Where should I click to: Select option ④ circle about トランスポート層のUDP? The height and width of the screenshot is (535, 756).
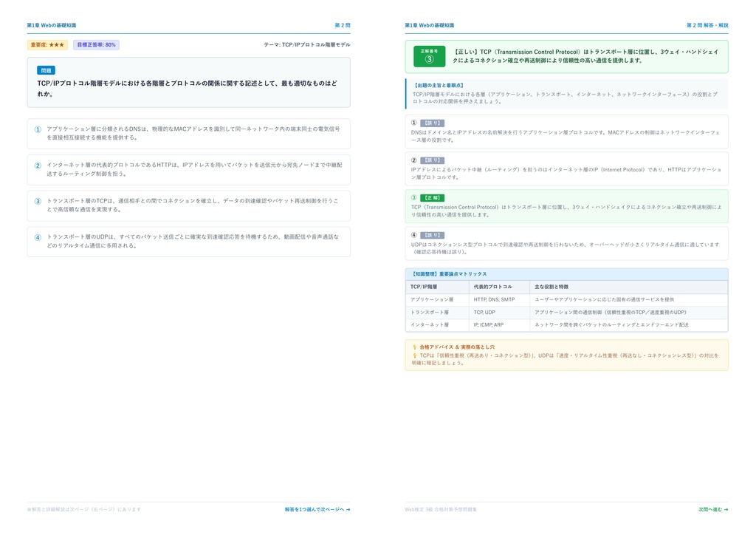(x=38, y=237)
